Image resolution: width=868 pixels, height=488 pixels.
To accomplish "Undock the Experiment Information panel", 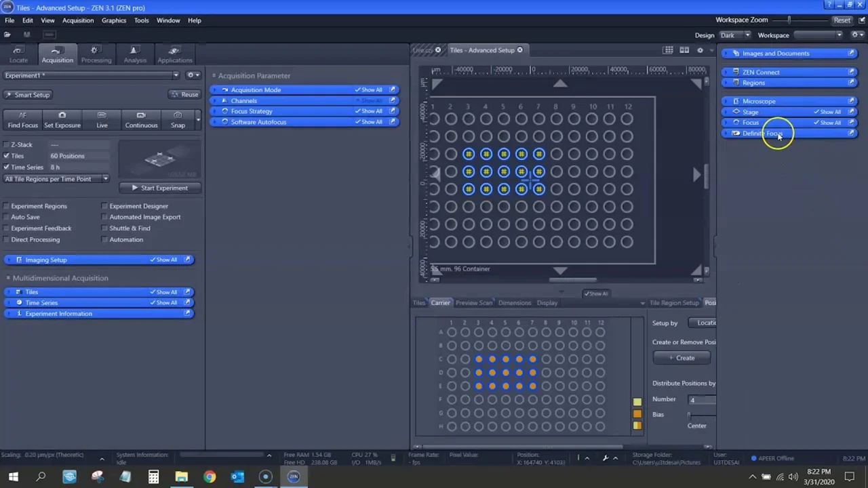I will (x=187, y=314).
